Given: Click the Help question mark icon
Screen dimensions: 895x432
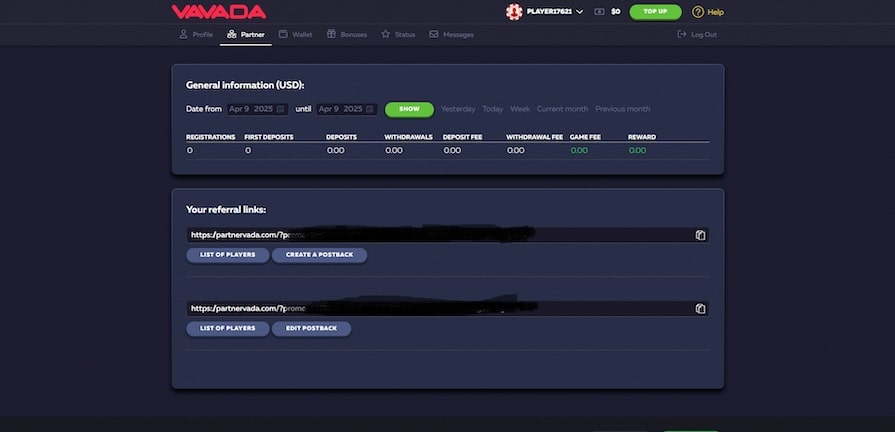Looking at the screenshot, I should point(698,12).
